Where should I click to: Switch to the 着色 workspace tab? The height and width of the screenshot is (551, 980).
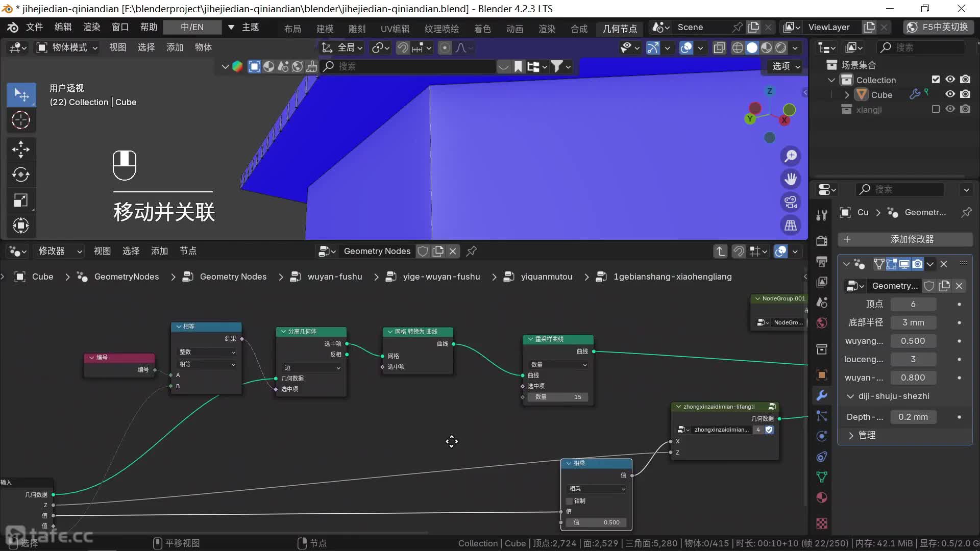482,29
